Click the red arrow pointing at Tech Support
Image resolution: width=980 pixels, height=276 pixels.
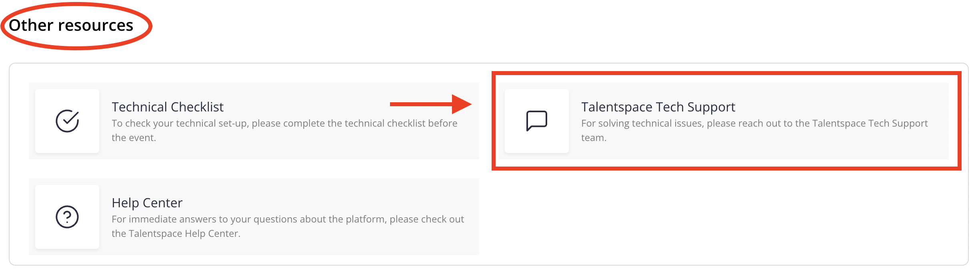pos(431,104)
